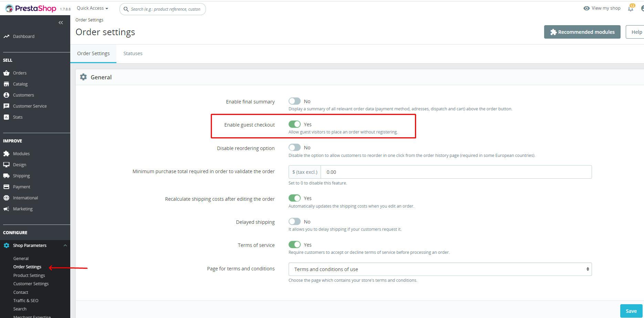Viewport: 644px width, 318px height.
Task: Open Order Settings submenu item
Action: (x=27, y=267)
